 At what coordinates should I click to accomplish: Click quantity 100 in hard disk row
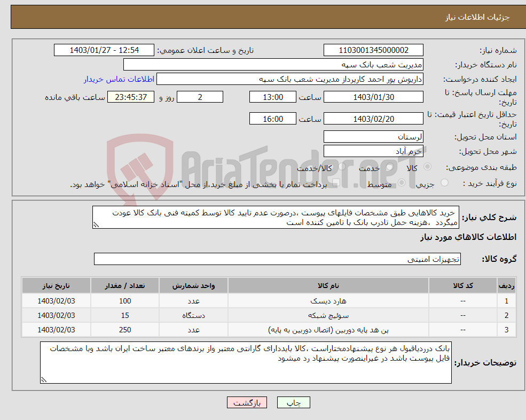125,301
